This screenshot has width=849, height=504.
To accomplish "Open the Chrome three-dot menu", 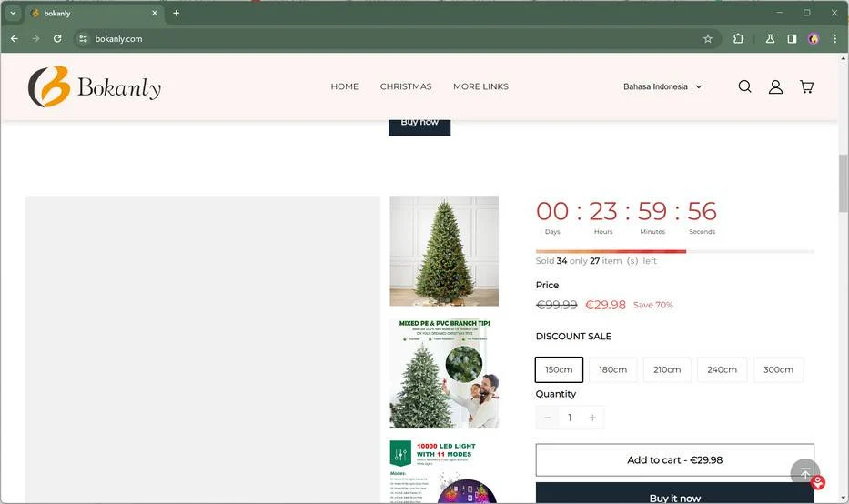I will 835,39.
